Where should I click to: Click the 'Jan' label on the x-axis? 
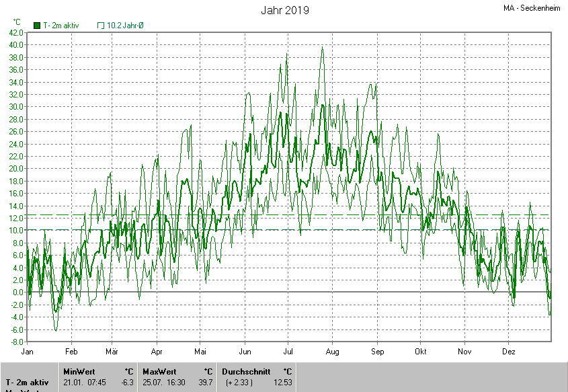(28, 352)
